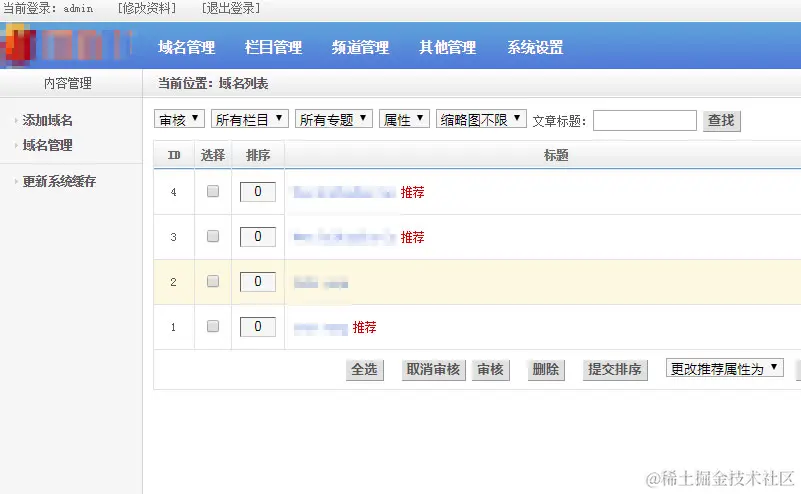Click the 全选 button

coord(364,369)
